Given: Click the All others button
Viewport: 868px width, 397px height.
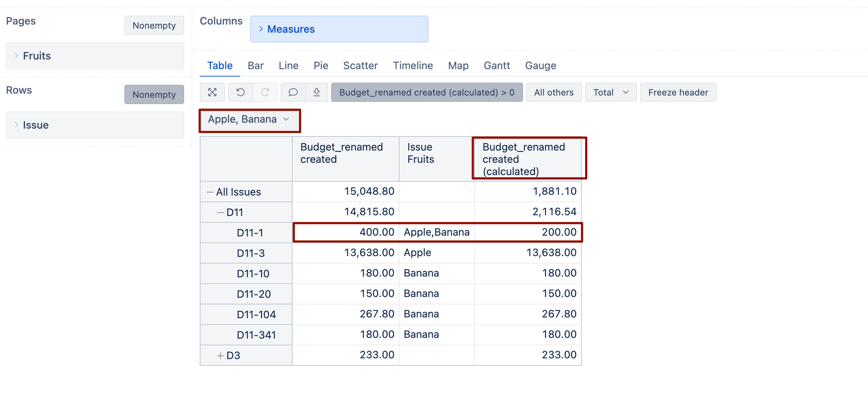Looking at the screenshot, I should tap(554, 92).
